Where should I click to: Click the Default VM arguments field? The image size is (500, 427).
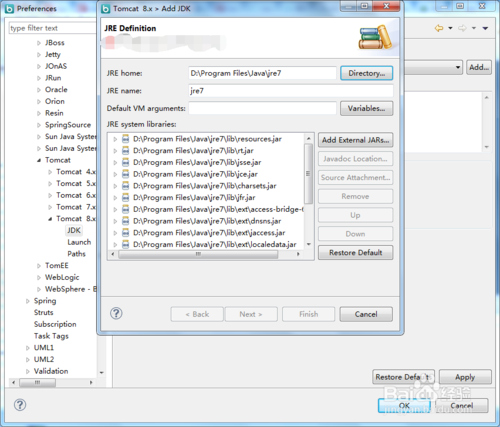(x=262, y=108)
